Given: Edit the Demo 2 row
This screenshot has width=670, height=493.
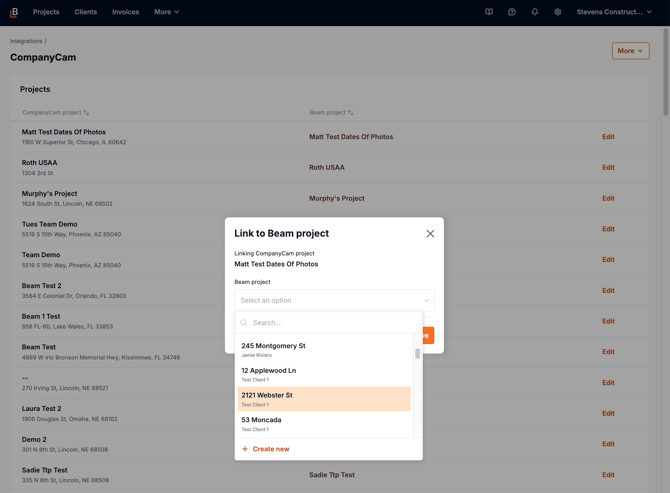Looking at the screenshot, I should (x=608, y=444).
